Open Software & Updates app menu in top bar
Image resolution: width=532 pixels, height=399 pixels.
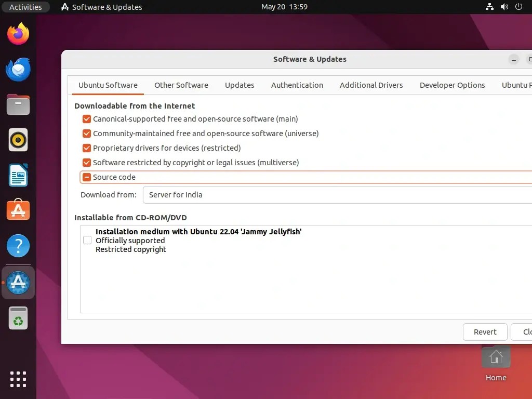[101, 7]
